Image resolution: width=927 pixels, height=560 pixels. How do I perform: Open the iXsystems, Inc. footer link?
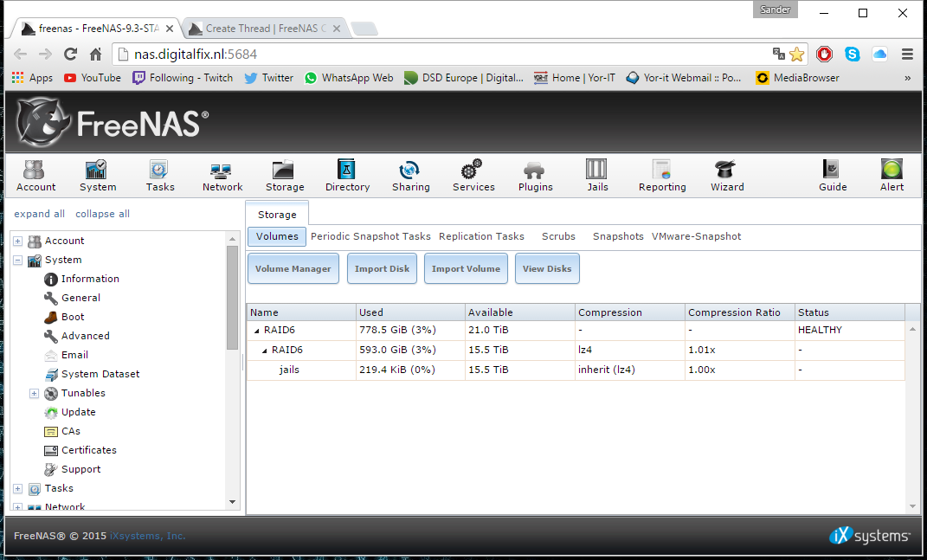(148, 536)
